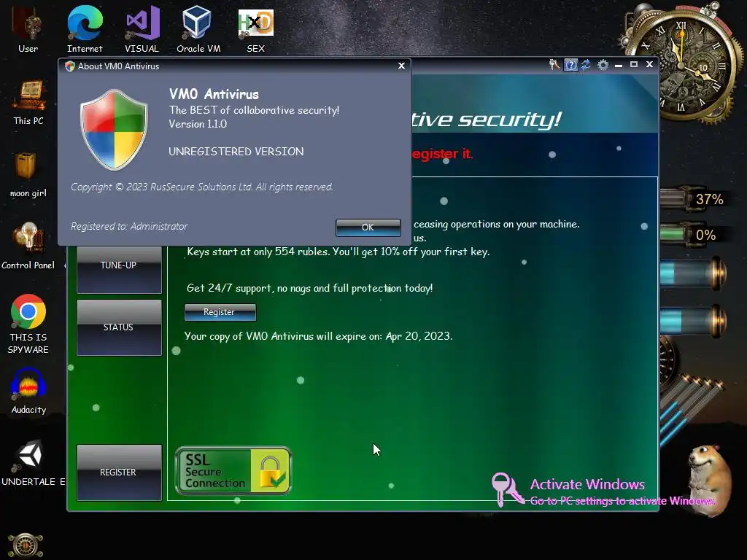Click the shield logo in the About dialog
Screen dimensions: 747x560
click(x=114, y=130)
